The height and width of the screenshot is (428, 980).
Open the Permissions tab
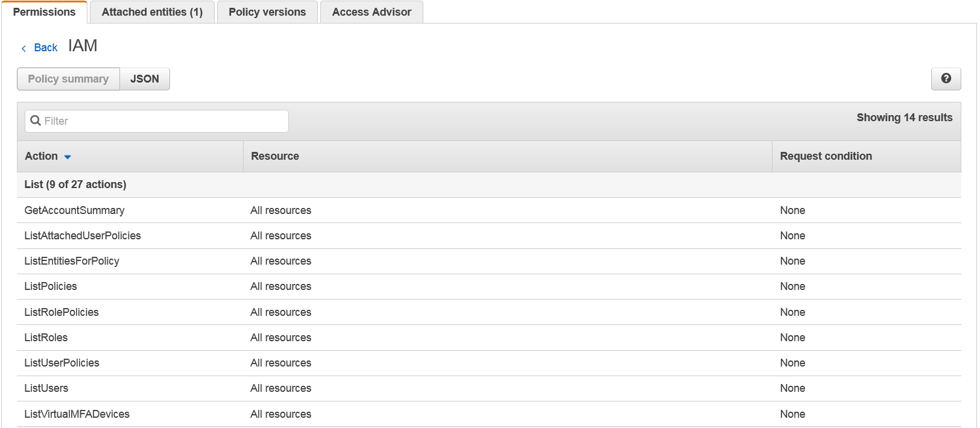(44, 12)
